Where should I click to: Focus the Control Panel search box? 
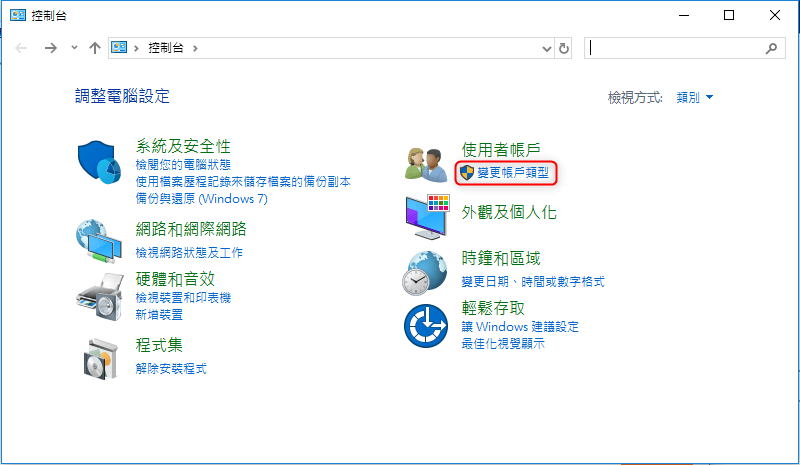675,48
